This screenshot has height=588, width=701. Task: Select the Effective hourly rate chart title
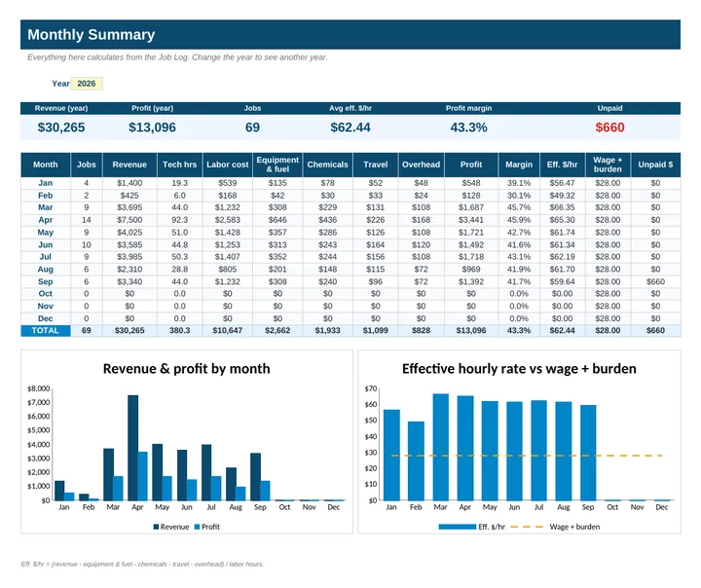519,369
